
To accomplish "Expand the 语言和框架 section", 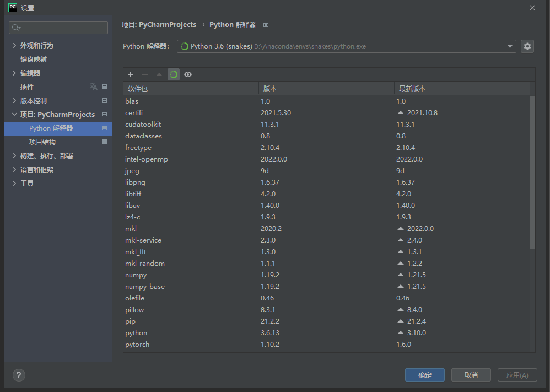I will (x=14, y=169).
